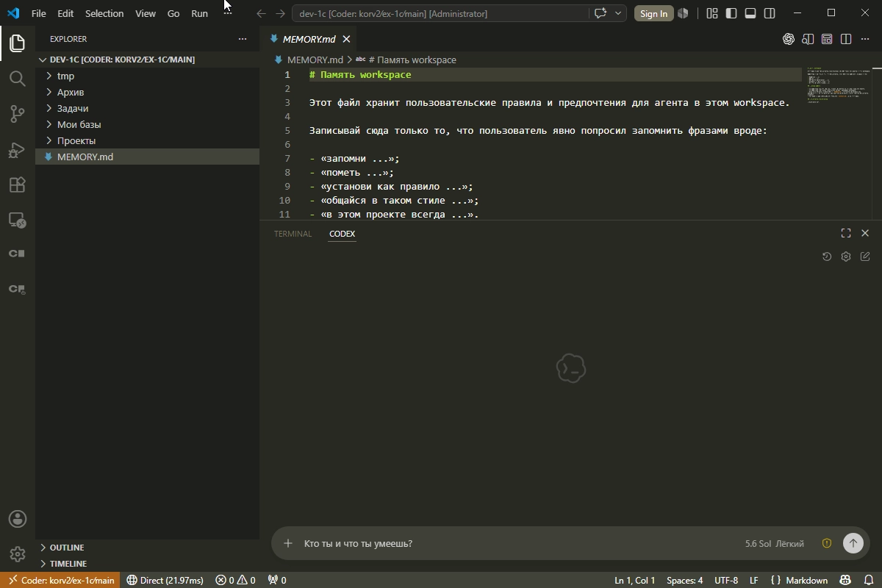Toggle secondary side bar visibility
The height and width of the screenshot is (588, 882).
770,13
